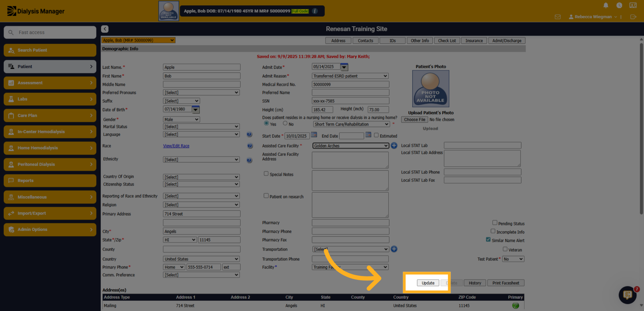This screenshot has width=644, height=311.
Task: Open End Date calendar icon
Action: pos(368,135)
